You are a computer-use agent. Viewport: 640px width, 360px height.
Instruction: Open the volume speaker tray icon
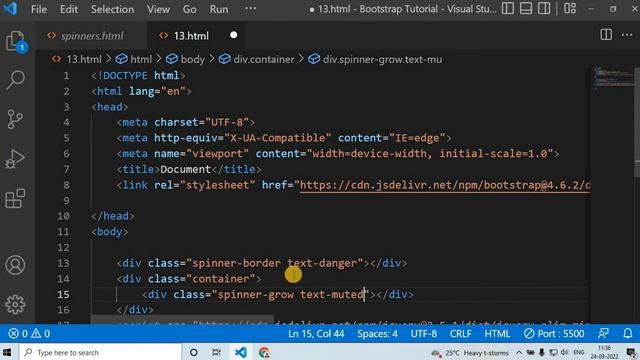point(564,353)
